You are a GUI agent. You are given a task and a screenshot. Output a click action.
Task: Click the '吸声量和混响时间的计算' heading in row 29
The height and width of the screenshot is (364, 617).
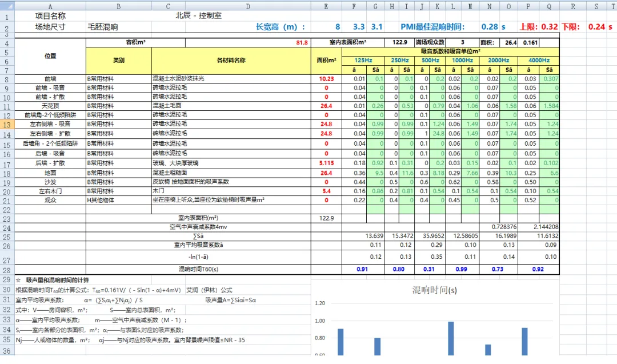(58, 280)
